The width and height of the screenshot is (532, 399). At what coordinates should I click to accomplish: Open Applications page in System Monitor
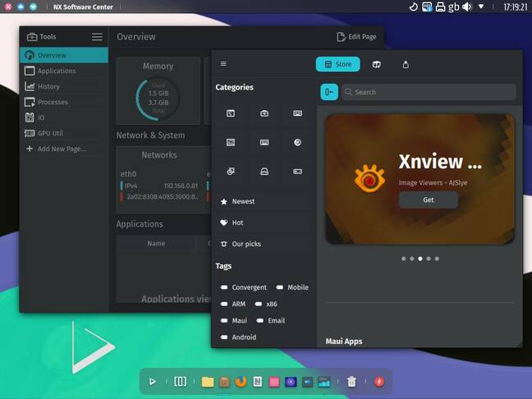[x=64, y=71]
